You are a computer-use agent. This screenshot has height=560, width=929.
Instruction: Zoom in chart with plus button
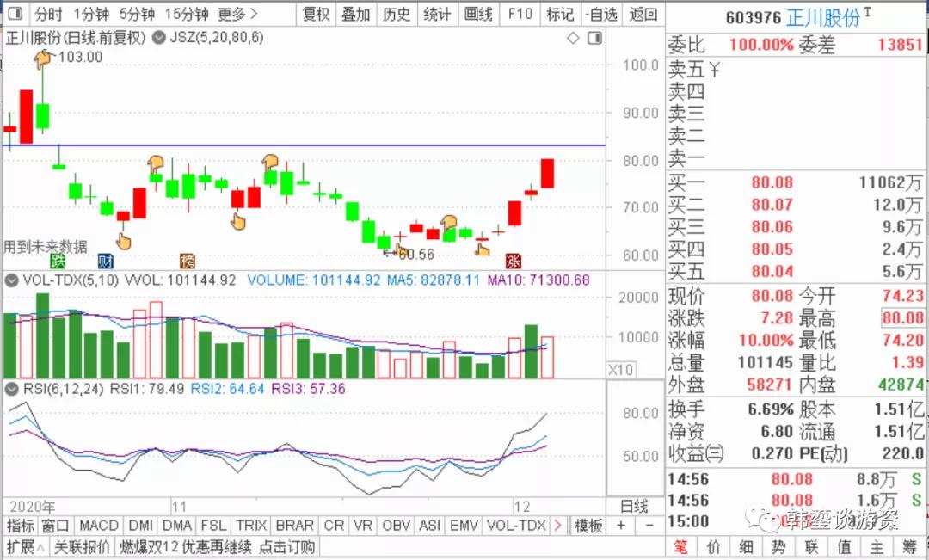click(x=620, y=526)
